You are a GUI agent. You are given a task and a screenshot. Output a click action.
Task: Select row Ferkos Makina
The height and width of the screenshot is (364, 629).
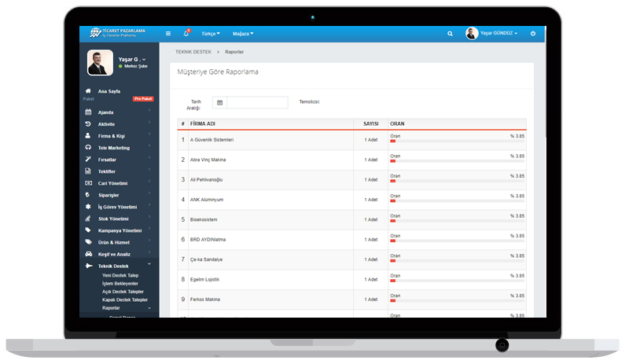tap(351, 300)
